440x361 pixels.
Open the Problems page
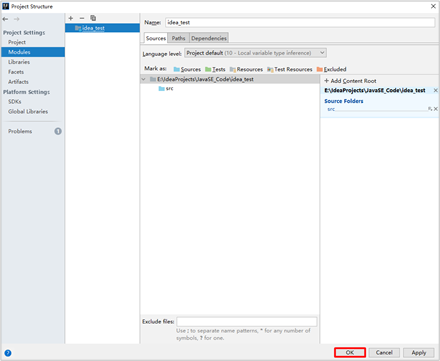click(20, 131)
